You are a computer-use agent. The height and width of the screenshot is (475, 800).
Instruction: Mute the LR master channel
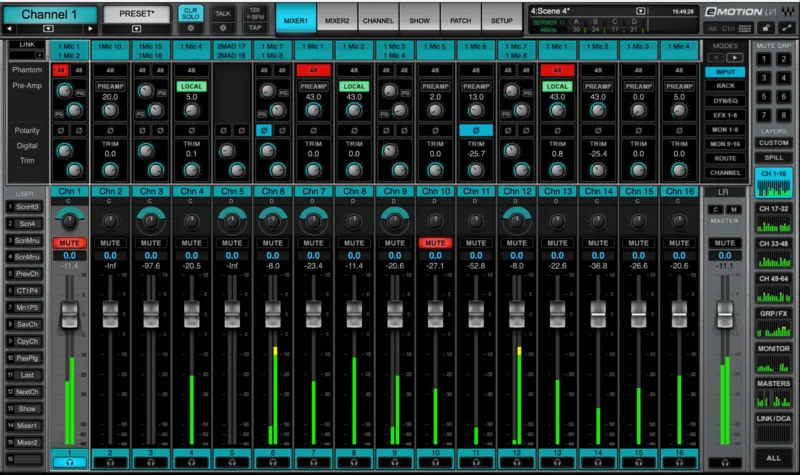click(x=724, y=243)
